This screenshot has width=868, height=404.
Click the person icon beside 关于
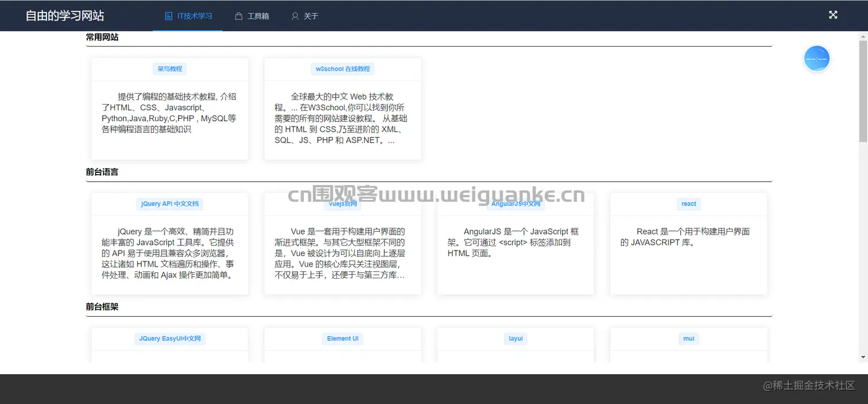click(x=295, y=16)
